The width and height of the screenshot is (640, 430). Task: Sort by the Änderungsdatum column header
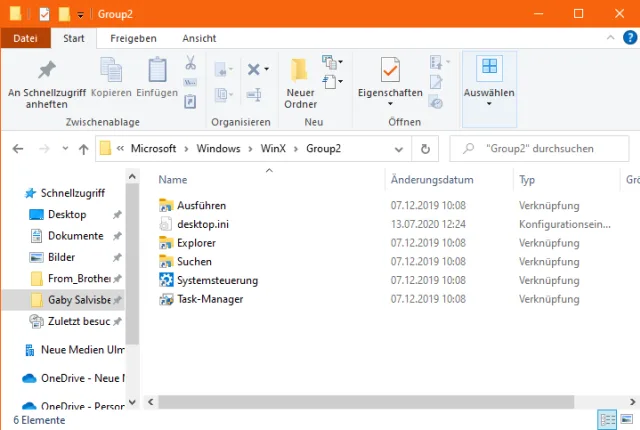coord(432,180)
